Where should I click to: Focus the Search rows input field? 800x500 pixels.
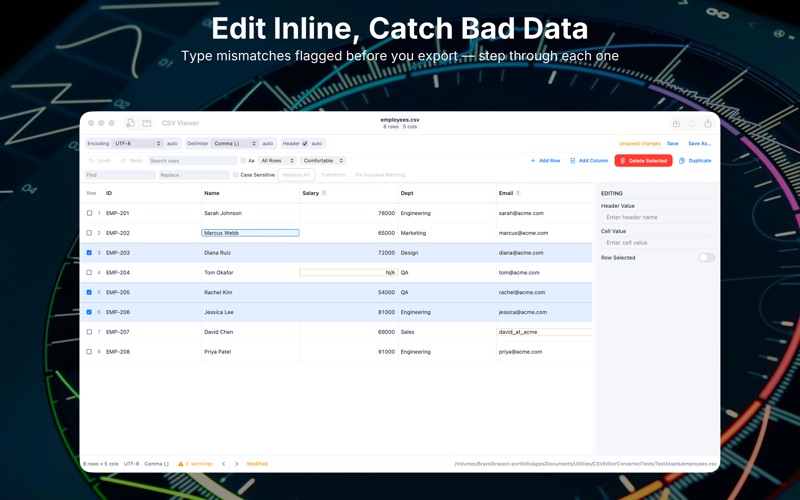(x=193, y=161)
